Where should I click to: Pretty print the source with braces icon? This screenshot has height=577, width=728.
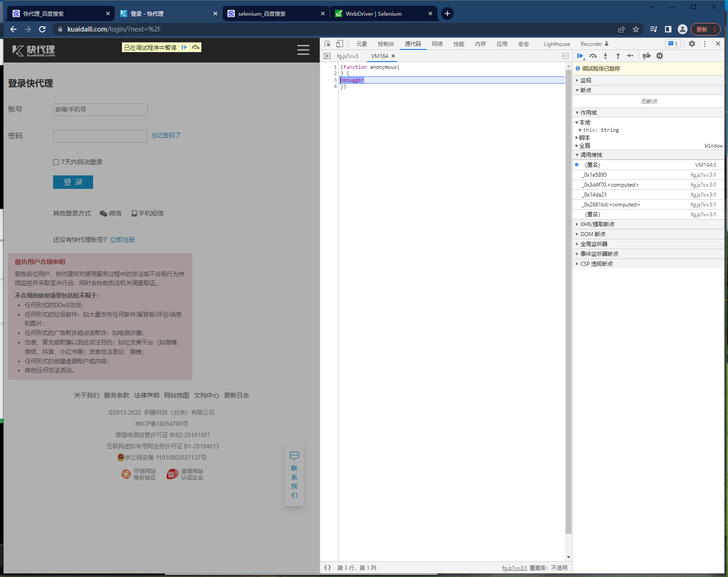[328, 568]
